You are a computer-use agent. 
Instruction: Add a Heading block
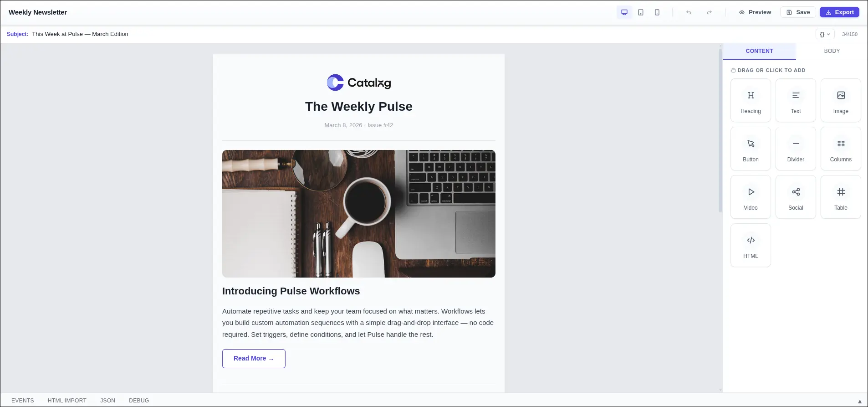[751, 100]
